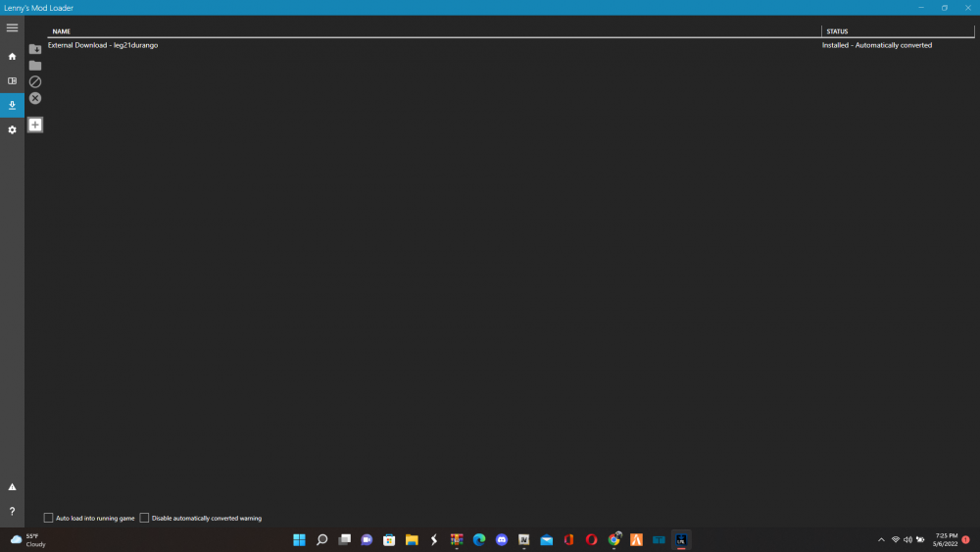Viewport: 980px width, 552px height.
Task: Launch Opera browser from the taskbar
Action: coord(591,539)
